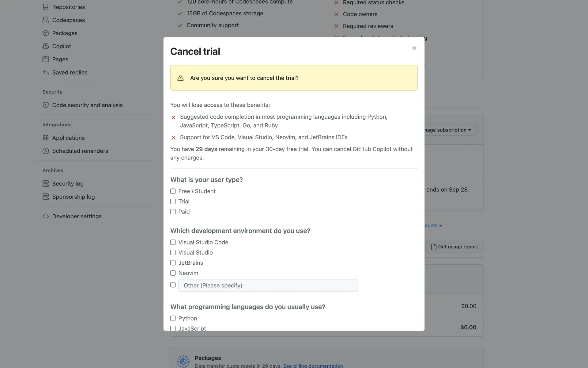Check the Paid user type option
This screenshot has height=368, width=588.
[173, 212]
